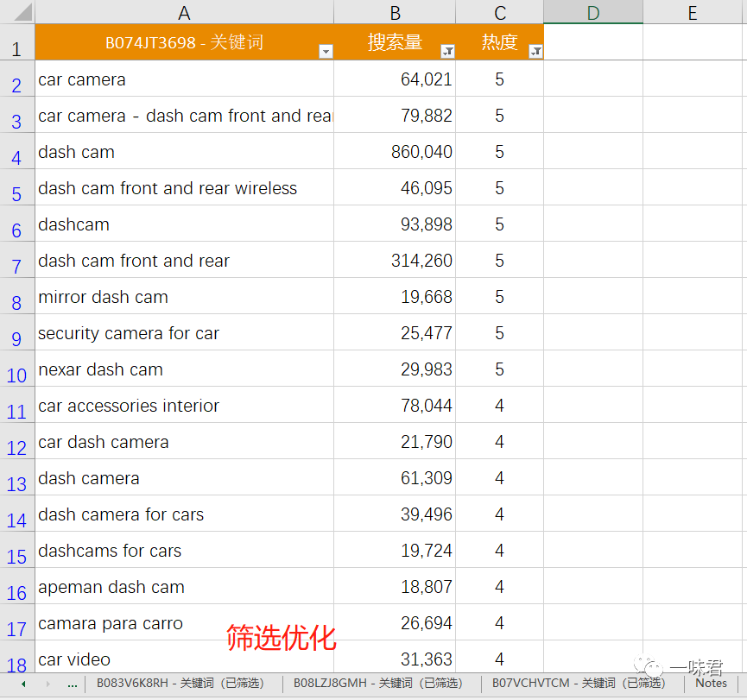Select column D header
Viewport: 747px width, 700px height.
point(593,12)
